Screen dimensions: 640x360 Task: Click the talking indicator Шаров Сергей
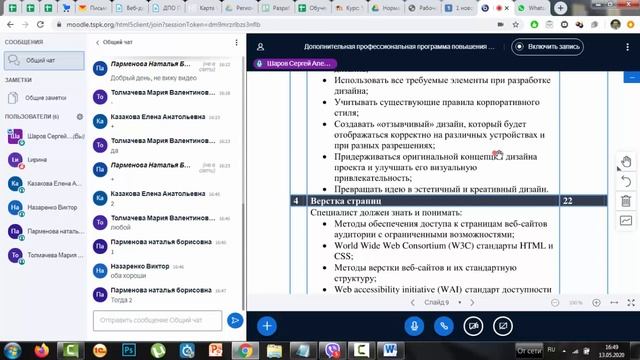[295, 64]
